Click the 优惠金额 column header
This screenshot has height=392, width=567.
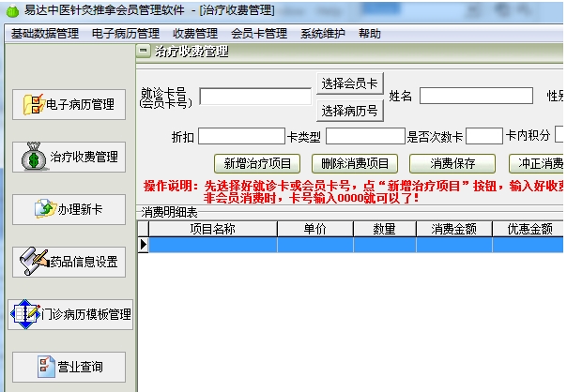click(528, 229)
